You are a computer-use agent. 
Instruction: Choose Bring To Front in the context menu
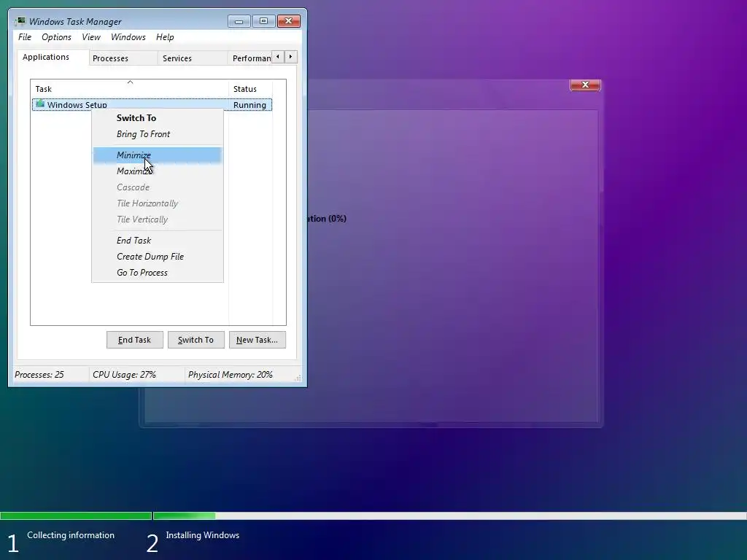pos(158,134)
